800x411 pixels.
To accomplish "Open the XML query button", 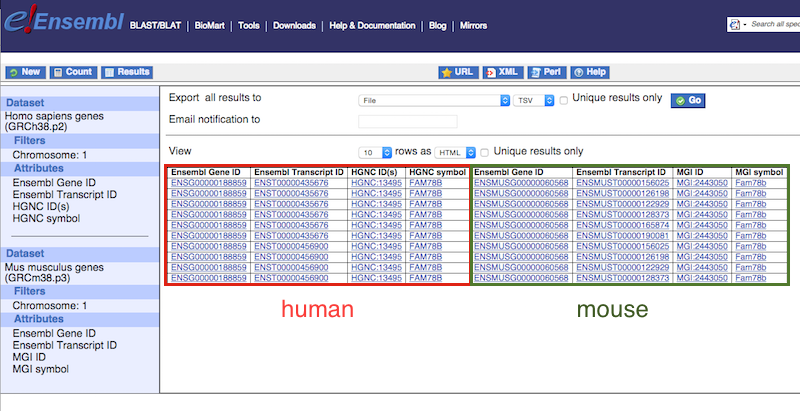I will pyautogui.click(x=503, y=72).
